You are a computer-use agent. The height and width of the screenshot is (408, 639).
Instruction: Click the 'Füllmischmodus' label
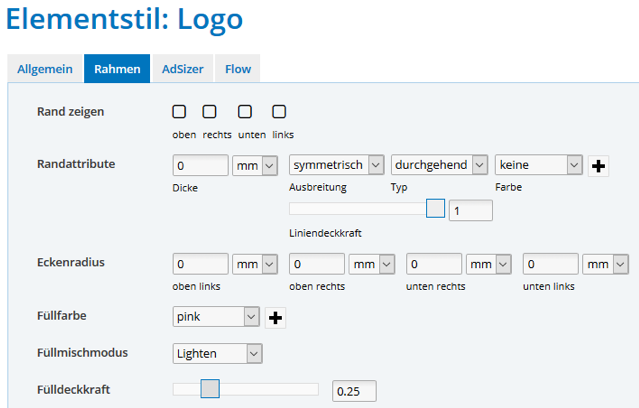pos(83,353)
